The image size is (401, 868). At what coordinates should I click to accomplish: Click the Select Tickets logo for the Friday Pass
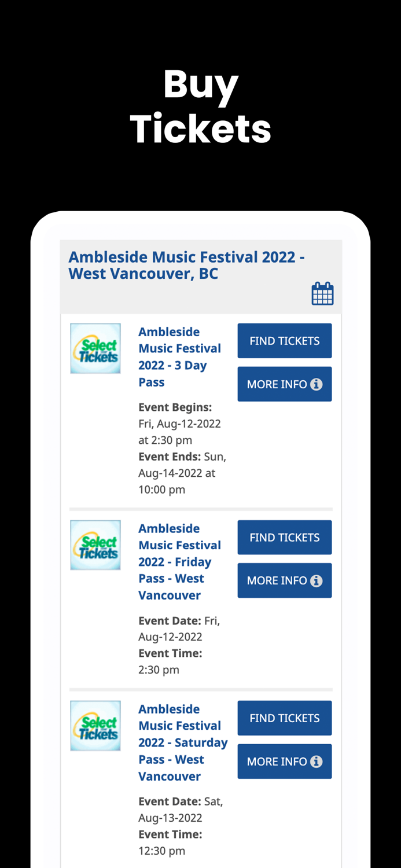(x=95, y=545)
